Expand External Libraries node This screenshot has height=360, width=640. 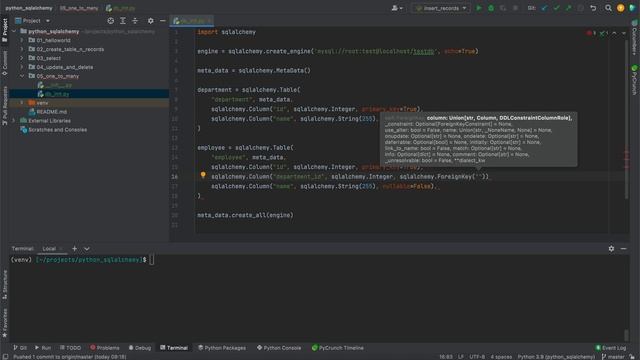(x=14, y=121)
